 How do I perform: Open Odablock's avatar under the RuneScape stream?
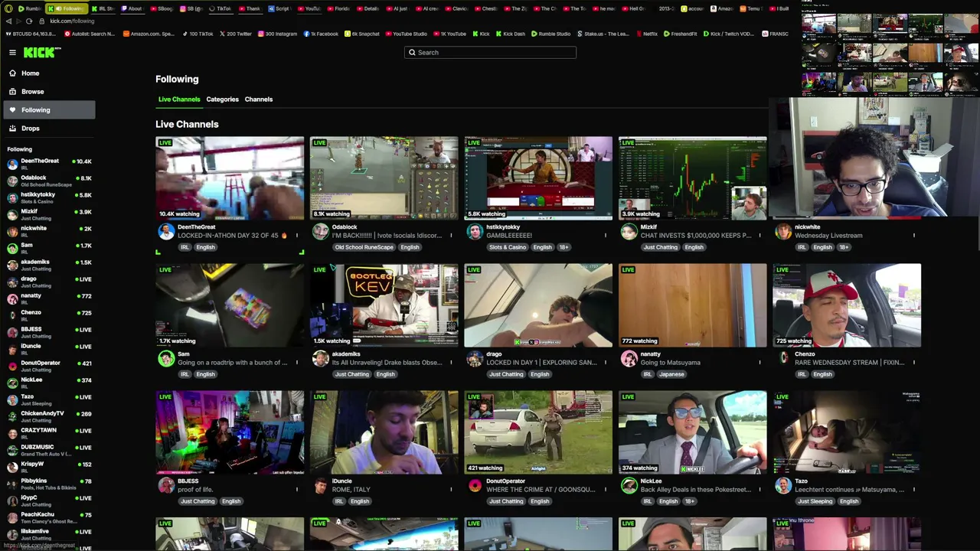click(321, 231)
